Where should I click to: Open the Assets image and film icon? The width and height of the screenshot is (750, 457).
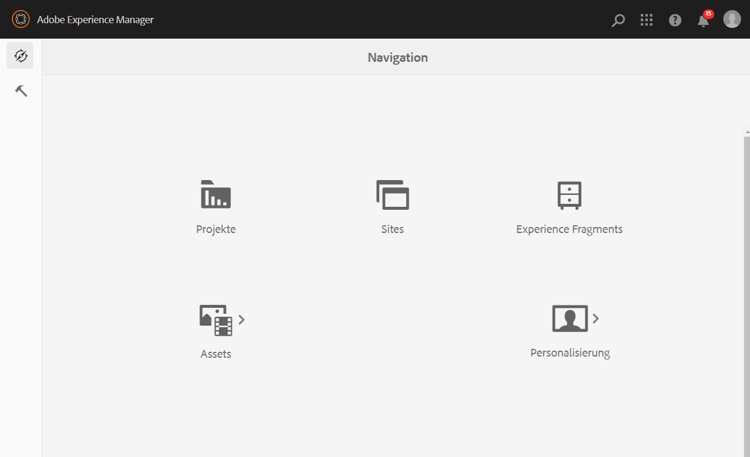(x=216, y=320)
